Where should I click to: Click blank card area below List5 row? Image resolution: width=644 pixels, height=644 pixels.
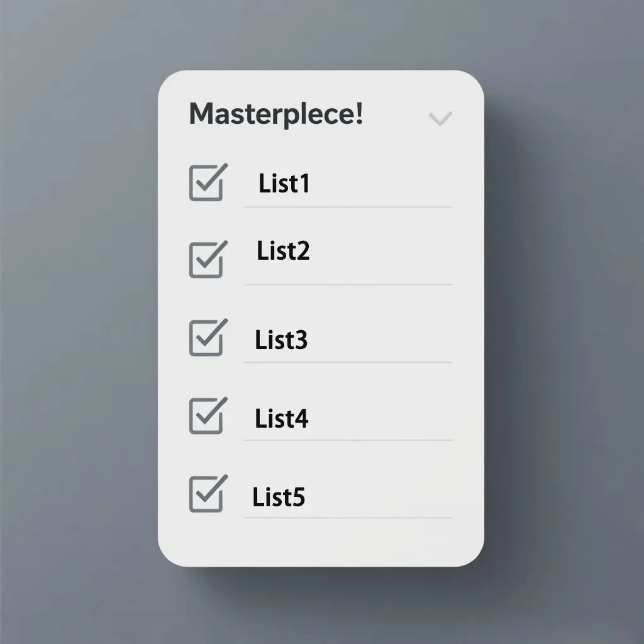(321, 541)
